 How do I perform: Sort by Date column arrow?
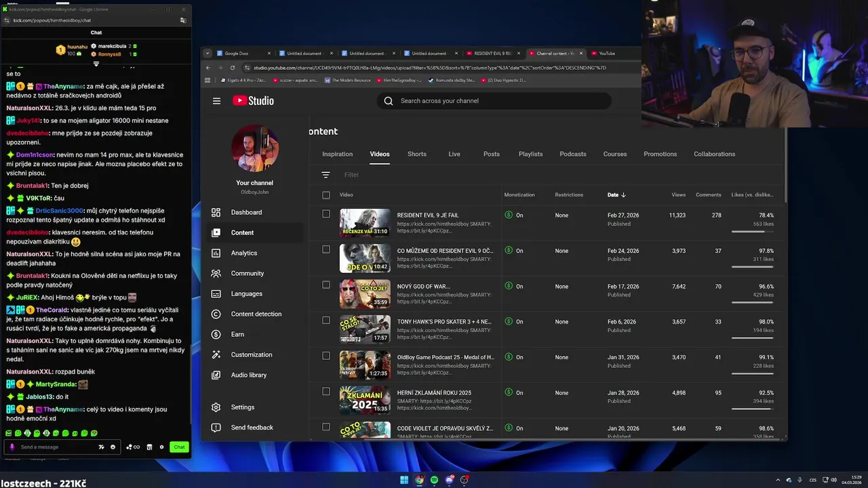point(623,195)
